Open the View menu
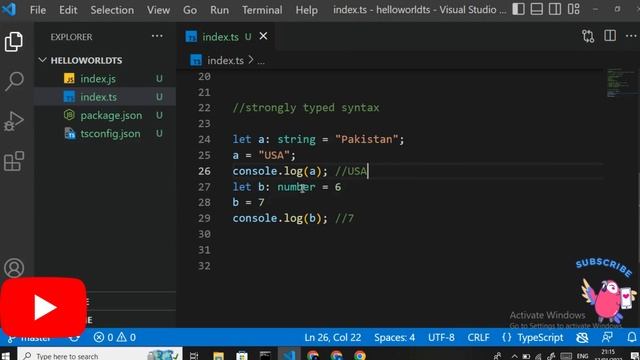This screenshot has height=360, width=640. click(158, 10)
